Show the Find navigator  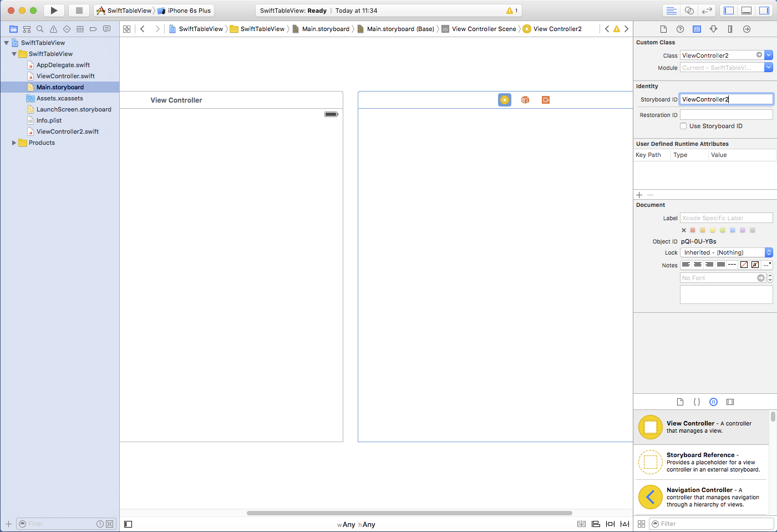point(40,29)
